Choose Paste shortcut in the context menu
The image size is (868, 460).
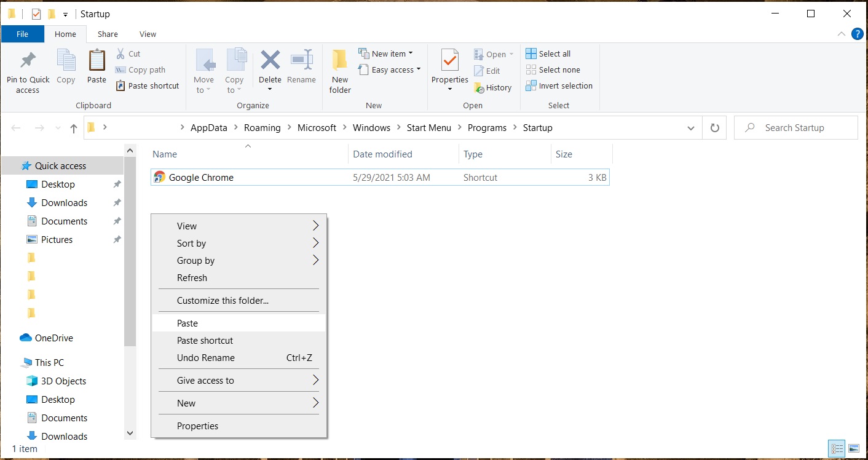tap(239, 340)
